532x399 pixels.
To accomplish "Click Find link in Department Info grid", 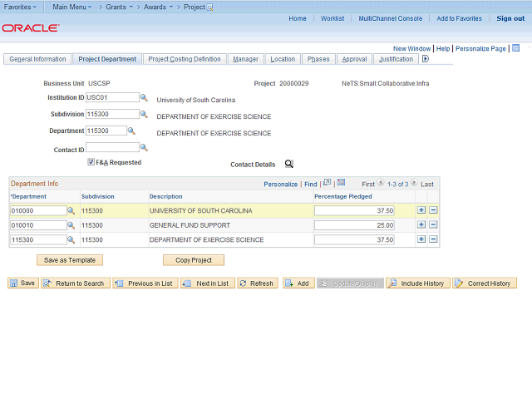I will (310, 185).
